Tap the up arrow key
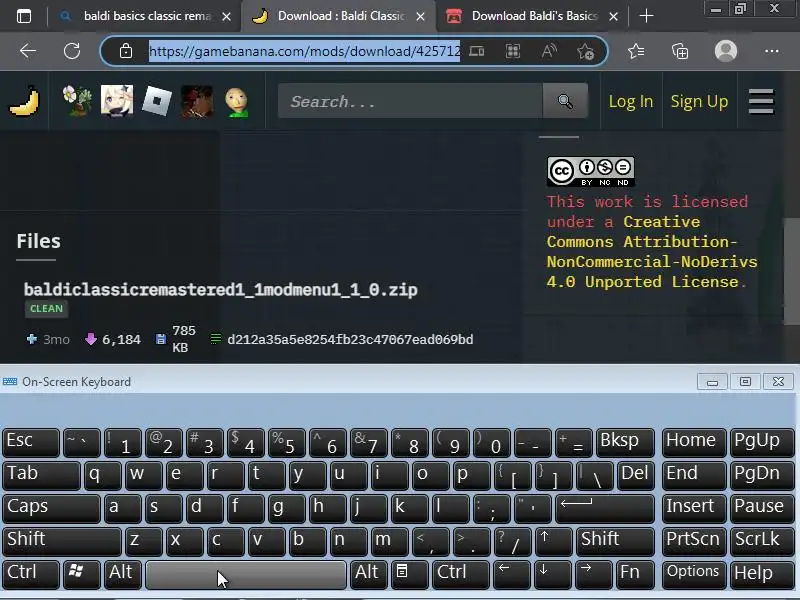Viewport: 800px width, 600px height. tap(553, 541)
